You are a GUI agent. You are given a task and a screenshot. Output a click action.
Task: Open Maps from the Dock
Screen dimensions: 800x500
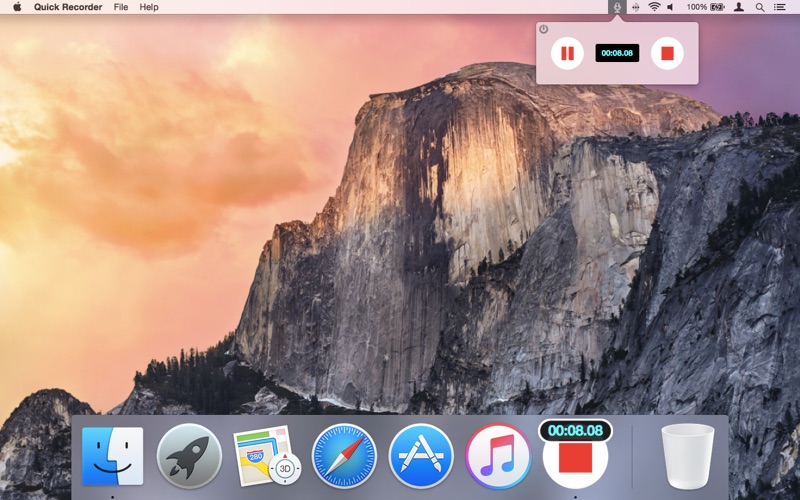click(266, 455)
